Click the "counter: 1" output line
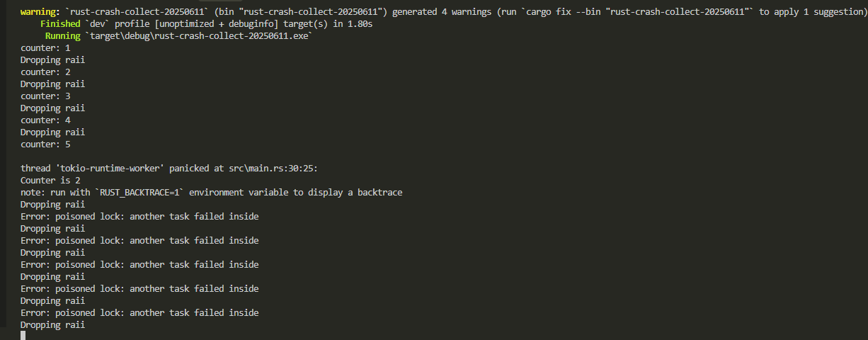 (x=45, y=48)
